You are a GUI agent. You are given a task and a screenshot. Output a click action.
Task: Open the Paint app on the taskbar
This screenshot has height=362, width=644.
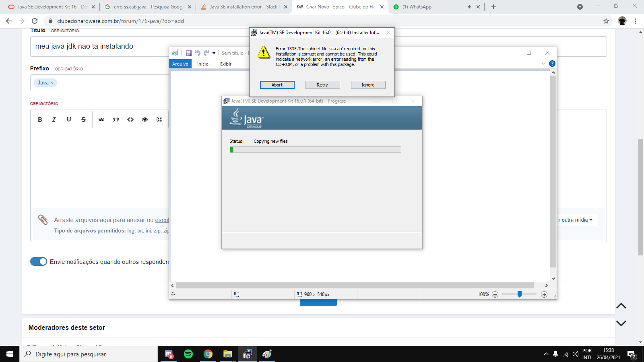coord(267,354)
